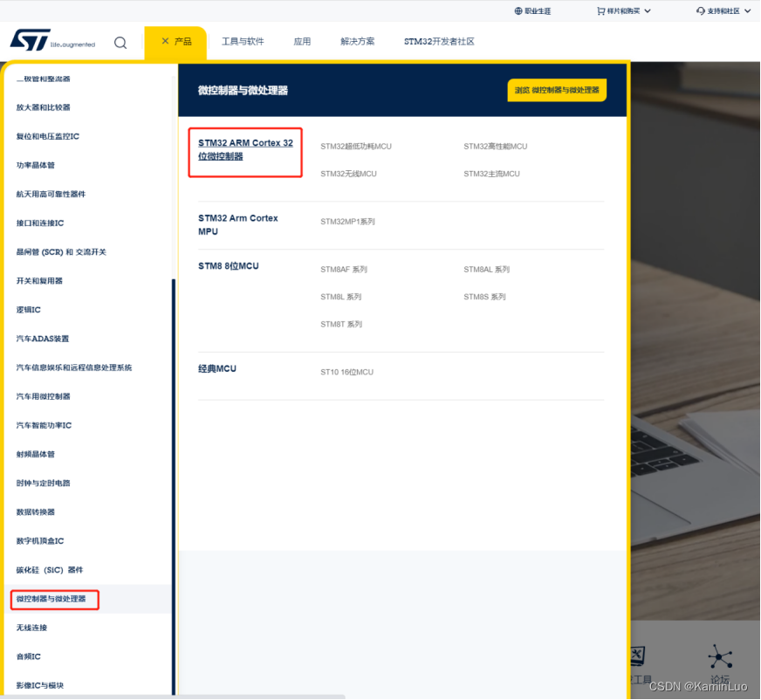Select 功率晶体管 category
The image size is (761, 700).
[36, 165]
